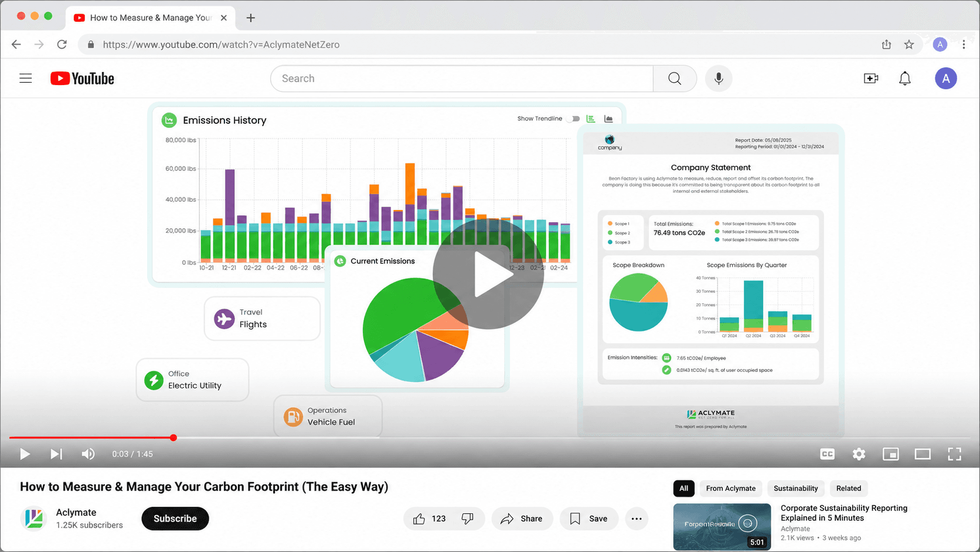
Task: Mute the video volume
Action: (x=88, y=454)
